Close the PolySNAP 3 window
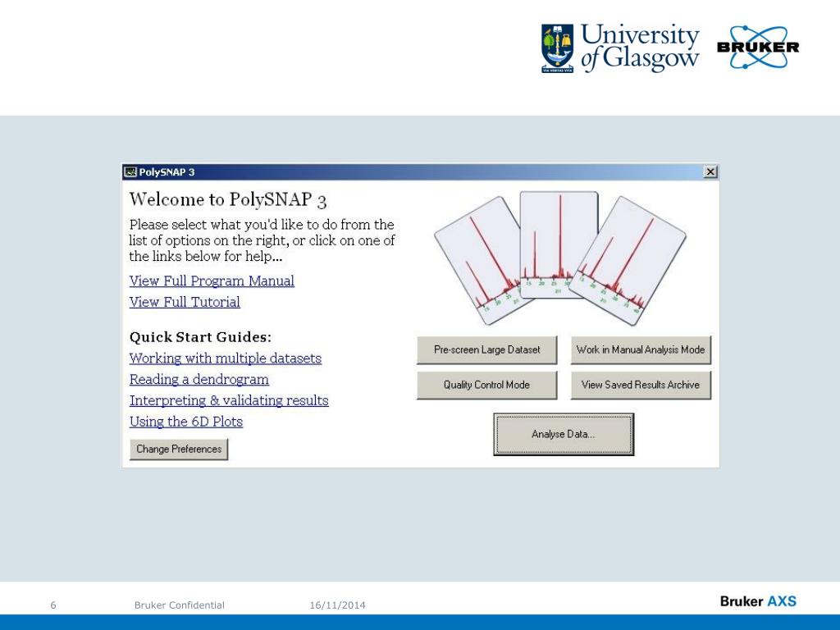 [x=710, y=171]
